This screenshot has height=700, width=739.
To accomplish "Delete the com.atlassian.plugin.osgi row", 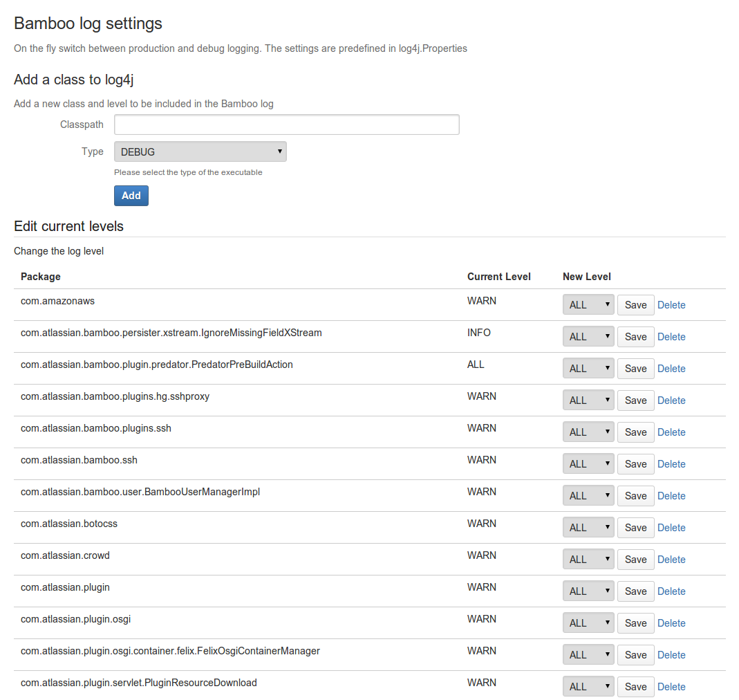I will click(671, 624).
